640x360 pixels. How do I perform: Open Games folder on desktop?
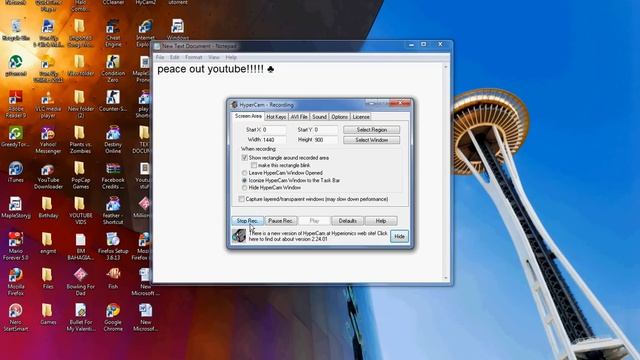(48, 314)
